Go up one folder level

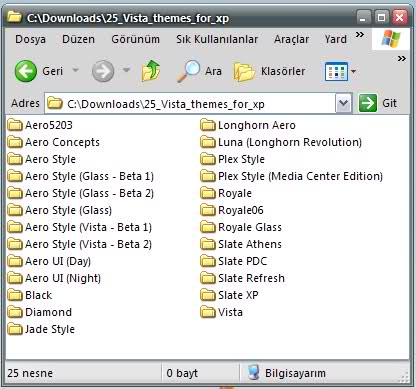click(151, 71)
